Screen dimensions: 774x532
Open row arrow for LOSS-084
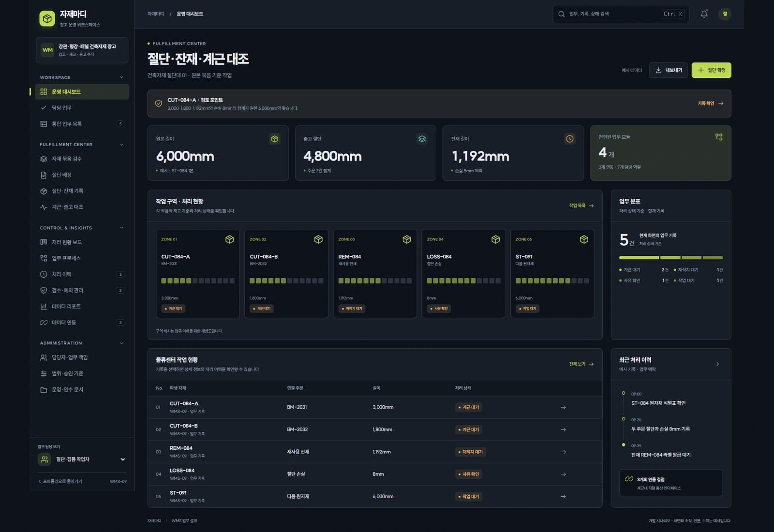[563, 474]
